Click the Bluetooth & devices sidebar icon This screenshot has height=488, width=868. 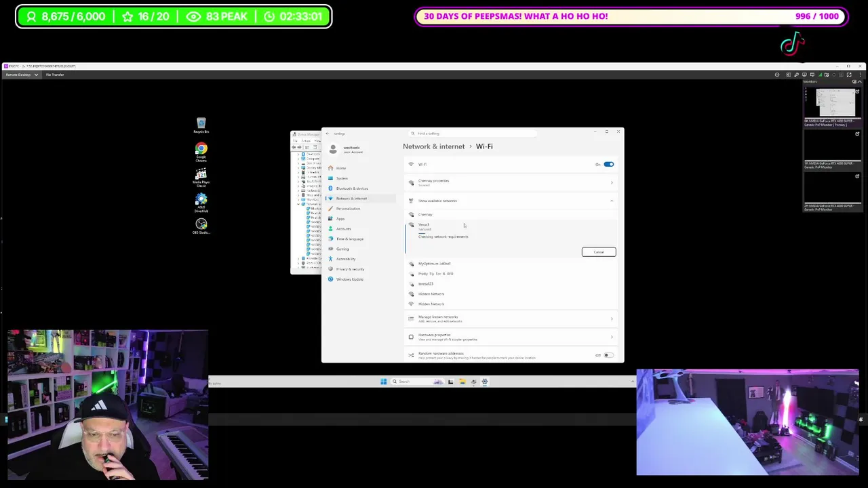pyautogui.click(x=330, y=188)
